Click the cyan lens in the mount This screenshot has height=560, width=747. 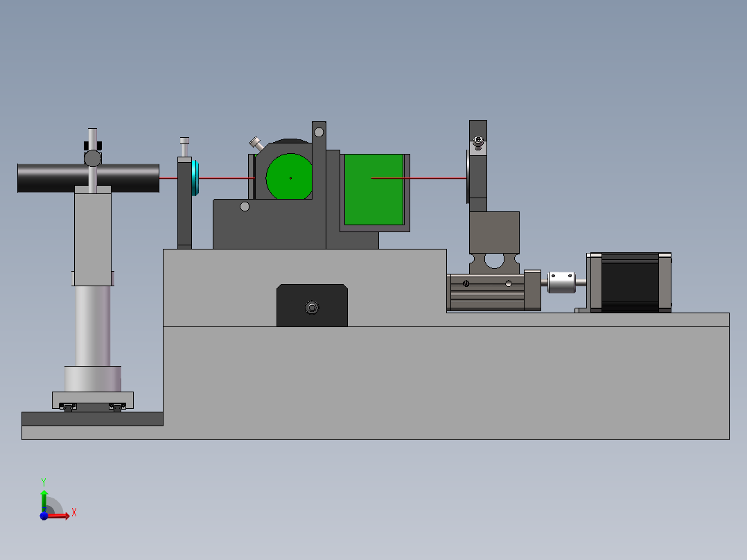coord(195,178)
